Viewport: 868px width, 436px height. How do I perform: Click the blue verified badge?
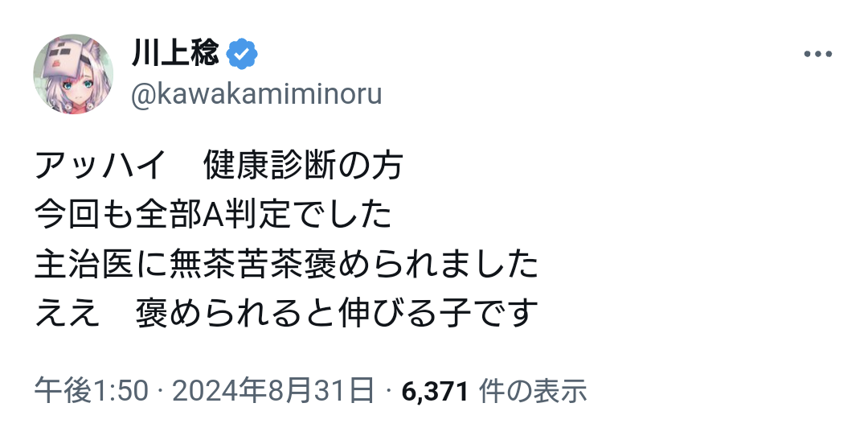[x=241, y=55]
